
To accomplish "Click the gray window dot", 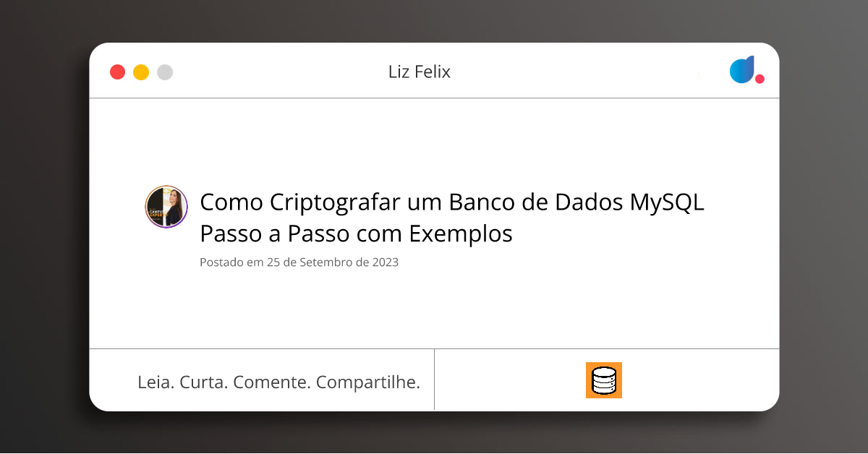I will coord(165,72).
